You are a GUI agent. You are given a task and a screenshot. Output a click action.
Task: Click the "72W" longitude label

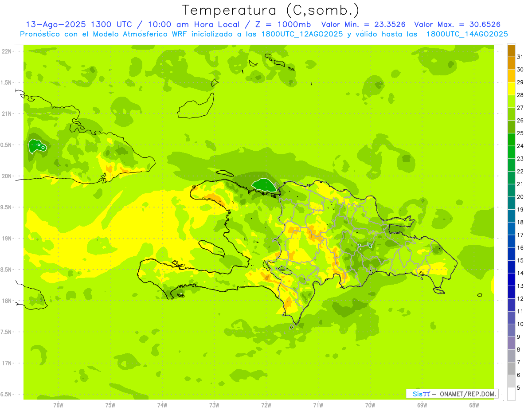pos(266,405)
